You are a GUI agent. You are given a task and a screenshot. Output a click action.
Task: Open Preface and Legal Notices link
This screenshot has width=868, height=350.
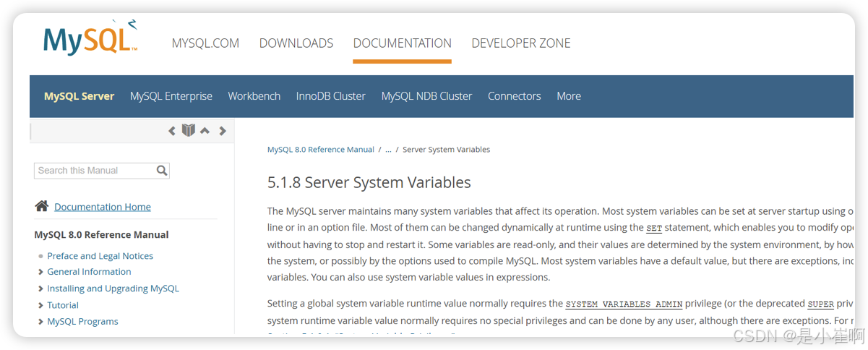[100, 256]
